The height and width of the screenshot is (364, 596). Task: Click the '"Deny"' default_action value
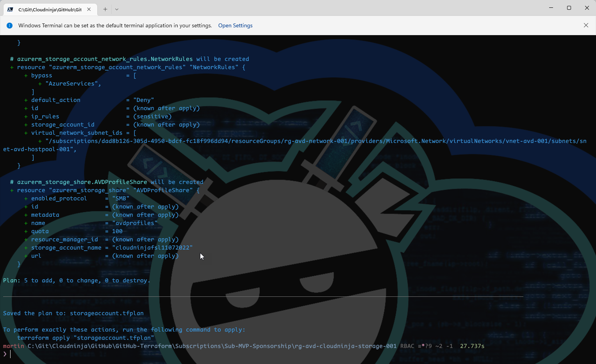click(144, 100)
